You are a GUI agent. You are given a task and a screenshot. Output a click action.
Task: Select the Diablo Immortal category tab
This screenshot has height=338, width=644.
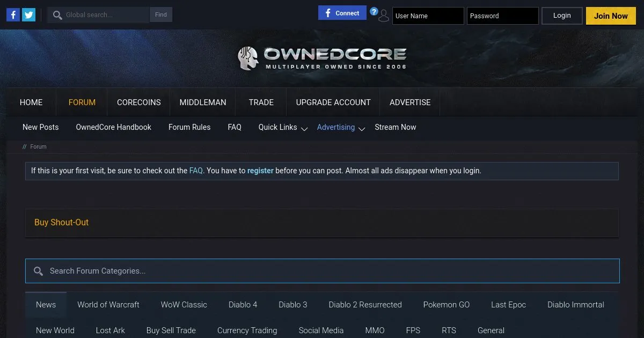[576, 305]
